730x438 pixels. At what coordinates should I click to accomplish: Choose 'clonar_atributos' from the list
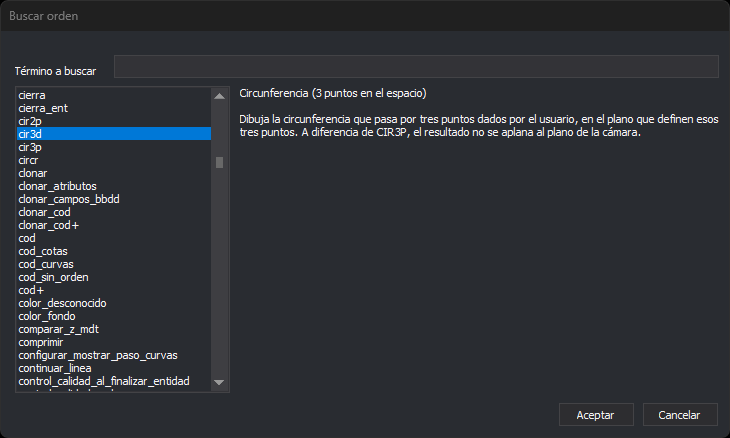[114, 186]
